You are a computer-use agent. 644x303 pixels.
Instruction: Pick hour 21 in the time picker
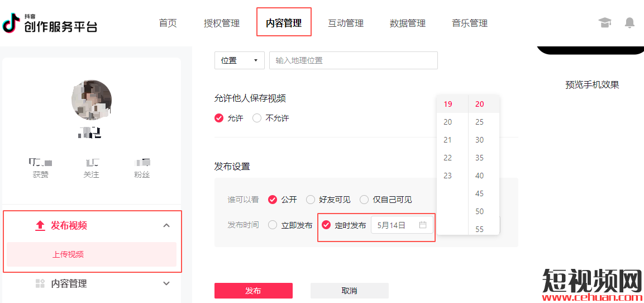coord(447,140)
